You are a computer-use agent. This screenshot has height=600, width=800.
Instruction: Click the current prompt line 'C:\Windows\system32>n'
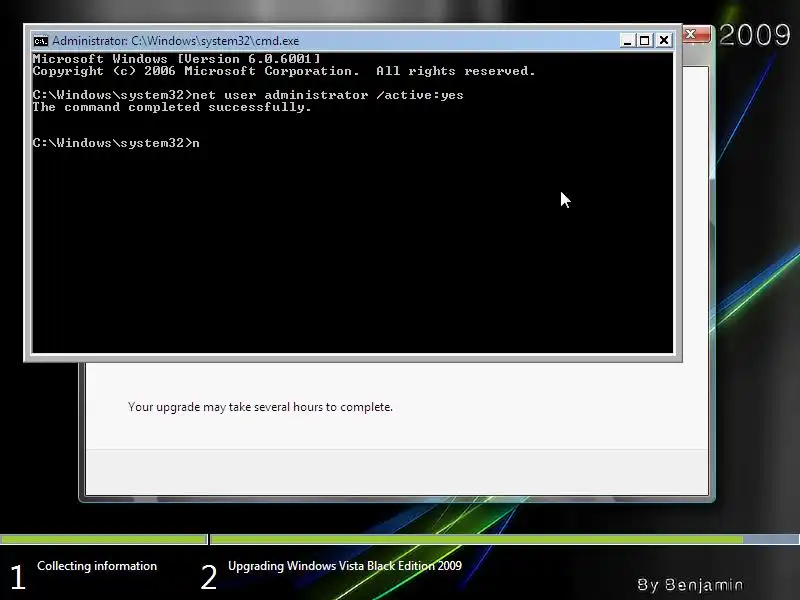point(116,143)
